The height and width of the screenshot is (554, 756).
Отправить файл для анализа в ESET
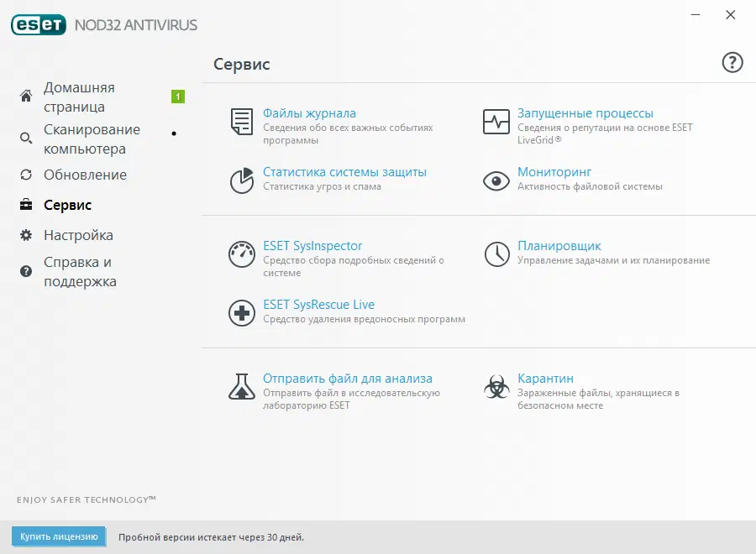[x=348, y=378]
